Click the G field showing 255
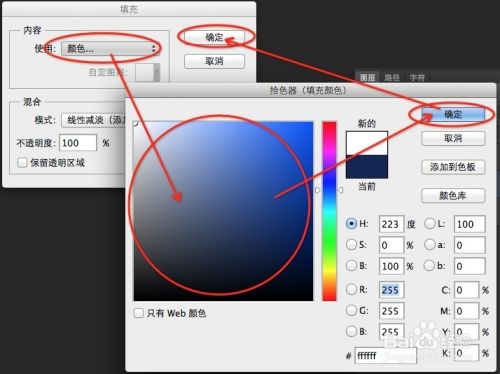Screen dimensions: 500x374 pos(391,311)
